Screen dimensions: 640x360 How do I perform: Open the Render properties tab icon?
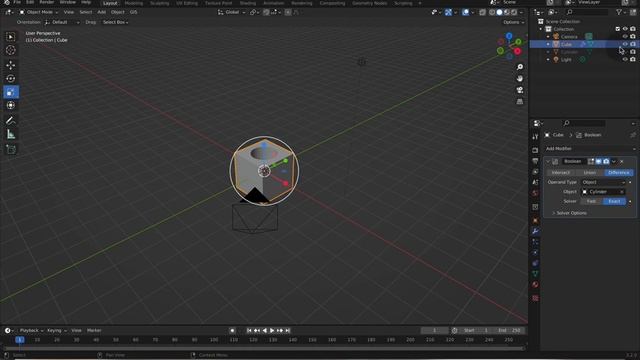[535, 150]
